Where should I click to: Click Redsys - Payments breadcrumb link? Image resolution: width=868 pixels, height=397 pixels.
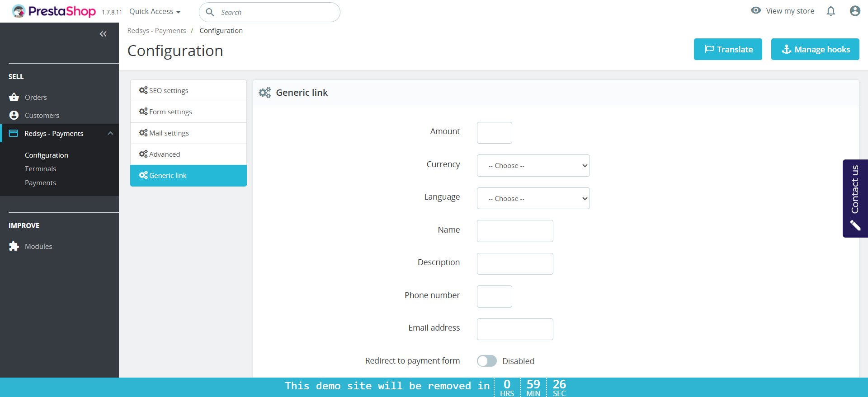click(156, 30)
